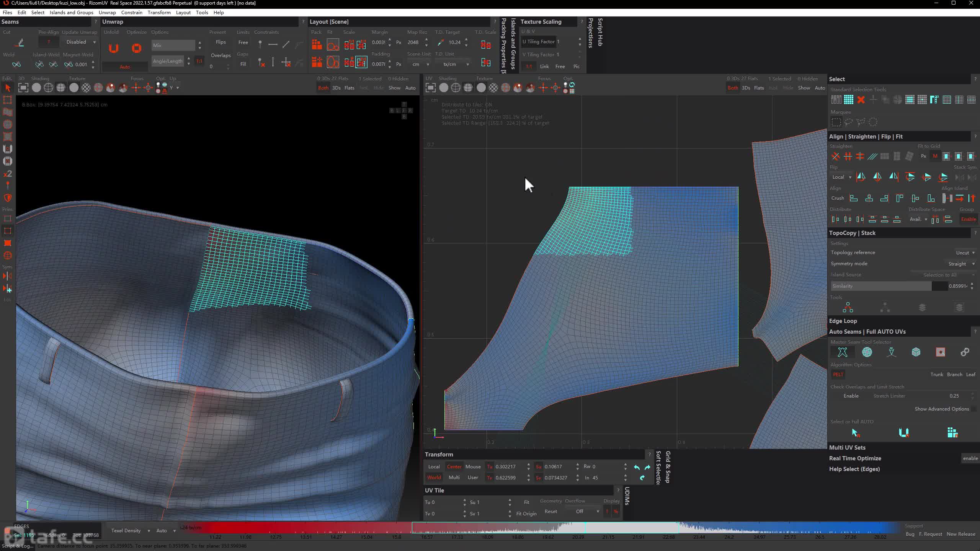
Task: Click the UV view frame-all icon
Action: pos(431,88)
